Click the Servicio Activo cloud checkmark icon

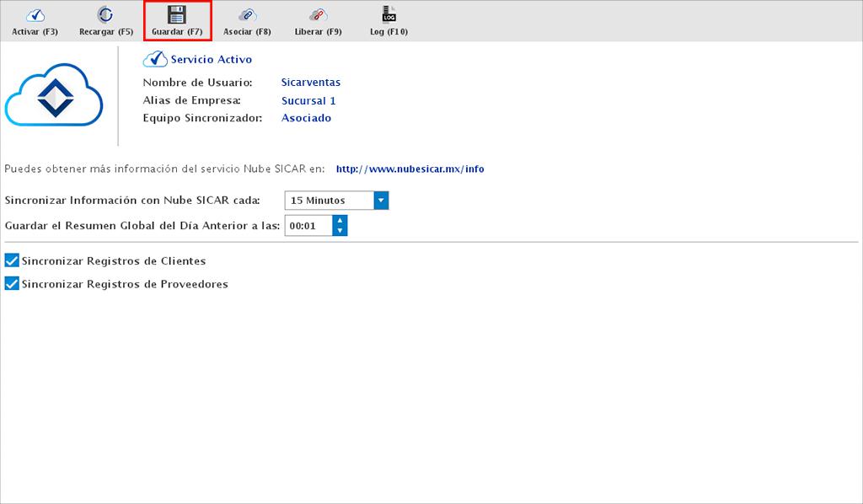[154, 59]
